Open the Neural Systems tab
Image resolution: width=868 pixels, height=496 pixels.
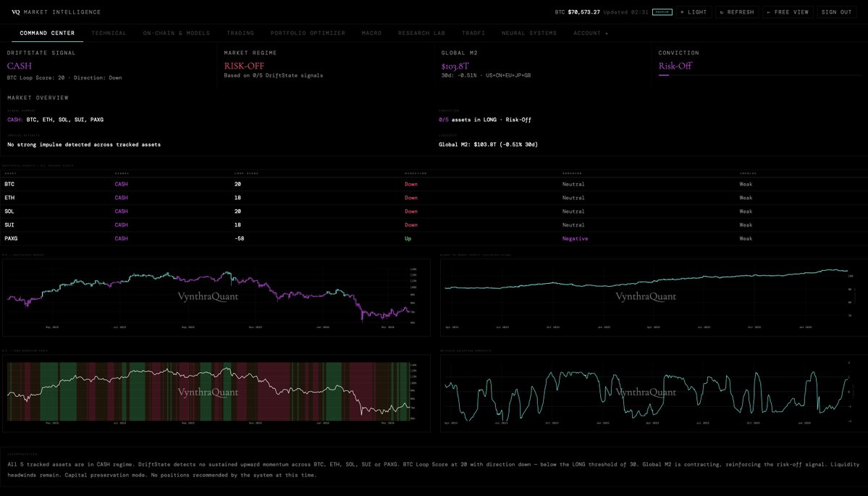click(529, 33)
